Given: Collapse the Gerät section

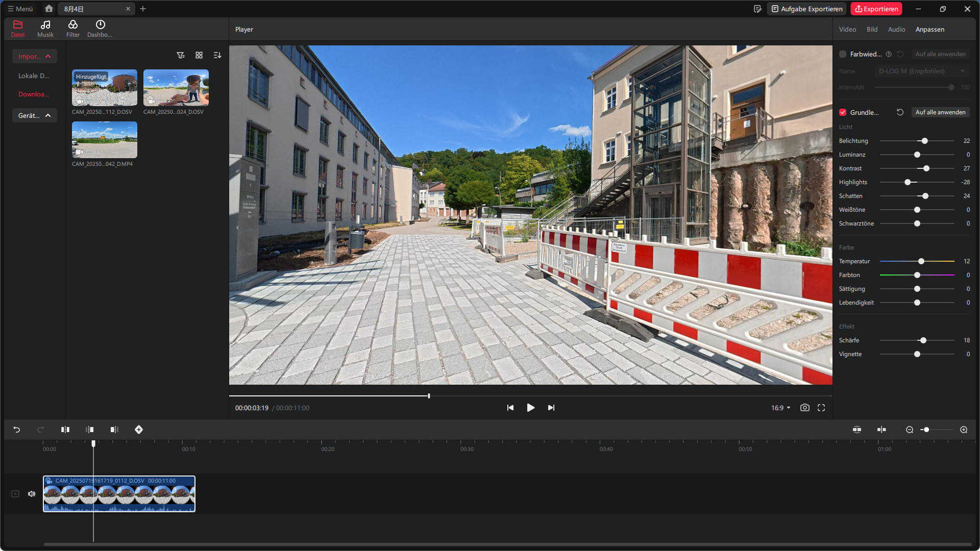Looking at the screenshot, I should click(x=48, y=115).
